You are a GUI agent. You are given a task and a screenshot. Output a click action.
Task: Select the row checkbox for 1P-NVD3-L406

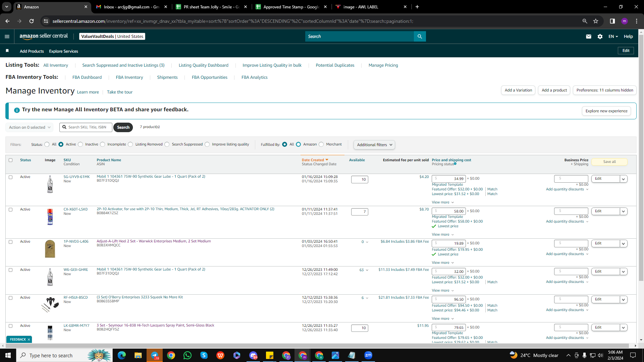[11, 242]
